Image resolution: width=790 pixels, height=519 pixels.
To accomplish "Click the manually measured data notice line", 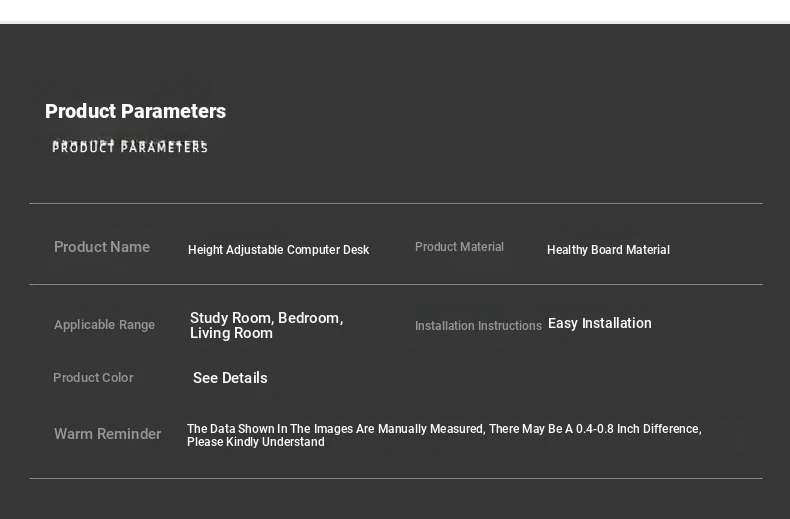I will (x=444, y=429).
